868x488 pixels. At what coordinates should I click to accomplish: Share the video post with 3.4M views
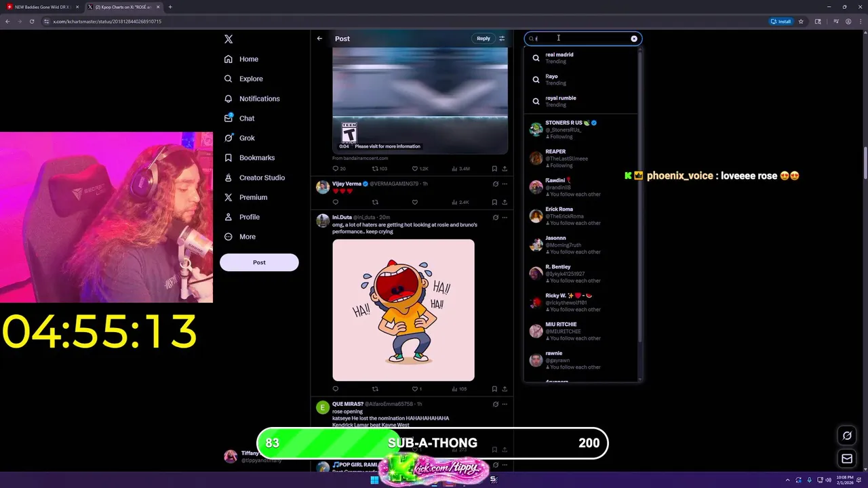[505, 169]
